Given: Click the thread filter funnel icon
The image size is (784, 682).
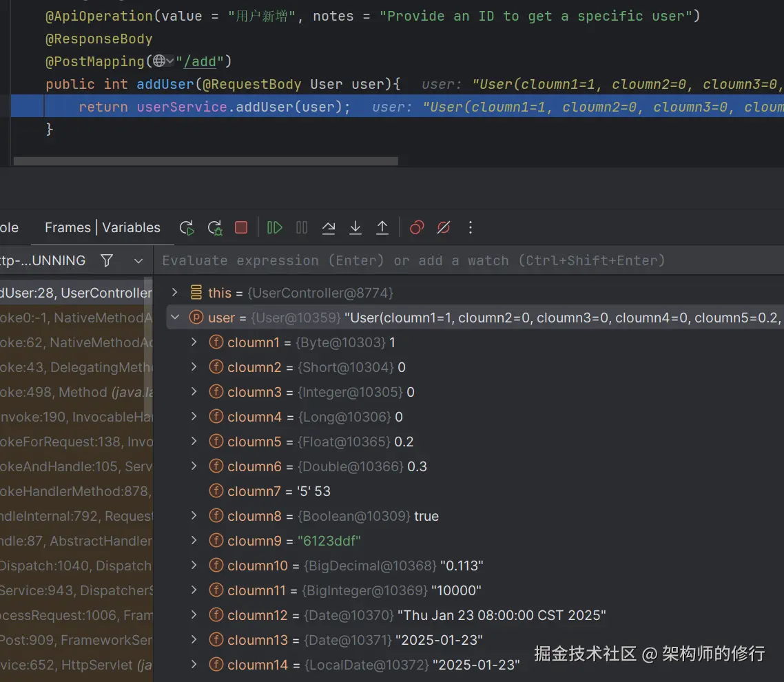Looking at the screenshot, I should point(107,260).
